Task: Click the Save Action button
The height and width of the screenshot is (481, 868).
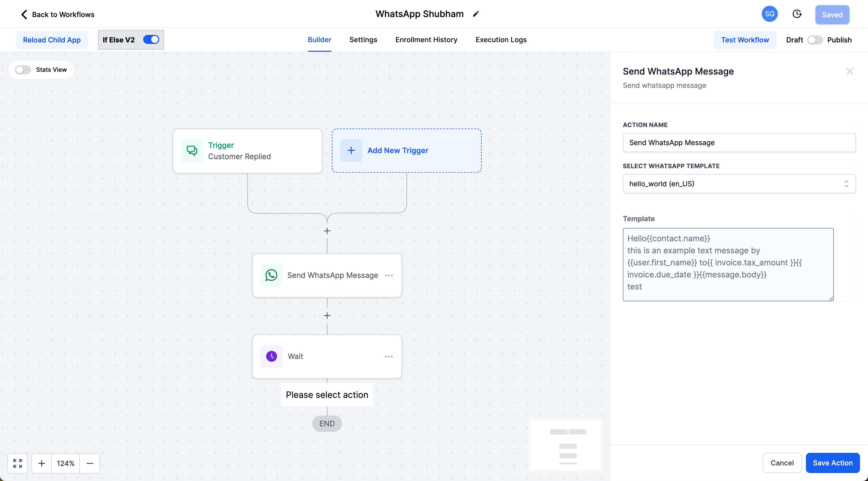Action: pos(832,462)
